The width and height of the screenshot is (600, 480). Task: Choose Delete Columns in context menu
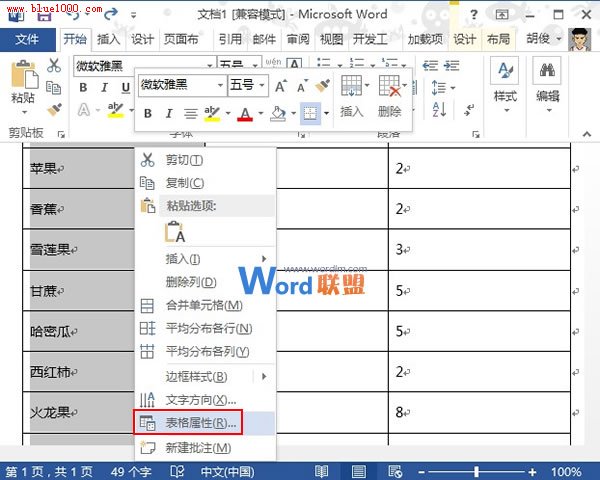[206, 282]
